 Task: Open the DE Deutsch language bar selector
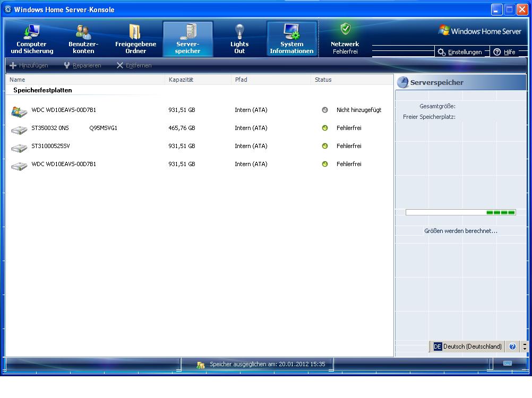click(468, 347)
